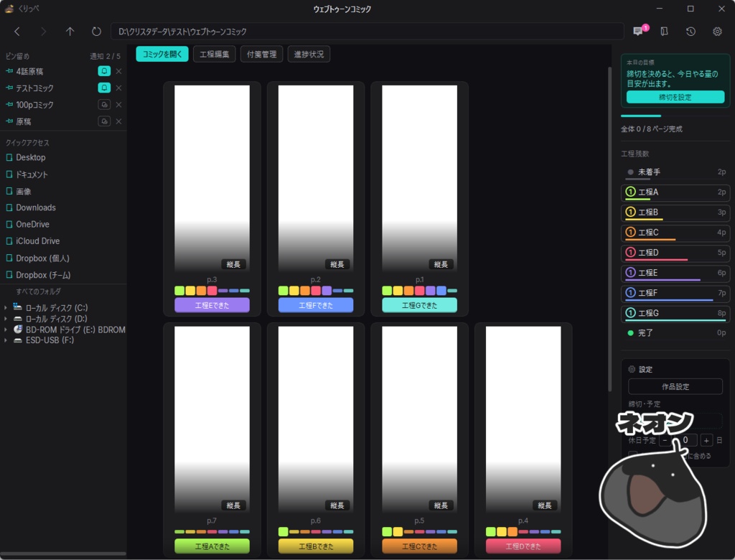Image resolution: width=735 pixels, height=560 pixels.
Task: Open the notification messages icon
Action: pos(638,32)
